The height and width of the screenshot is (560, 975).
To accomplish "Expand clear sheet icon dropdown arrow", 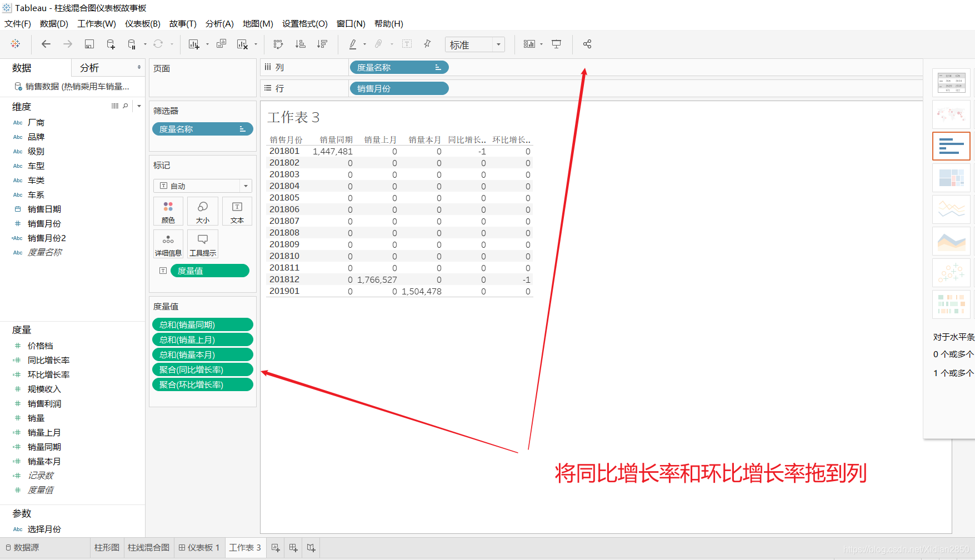I will [x=256, y=44].
